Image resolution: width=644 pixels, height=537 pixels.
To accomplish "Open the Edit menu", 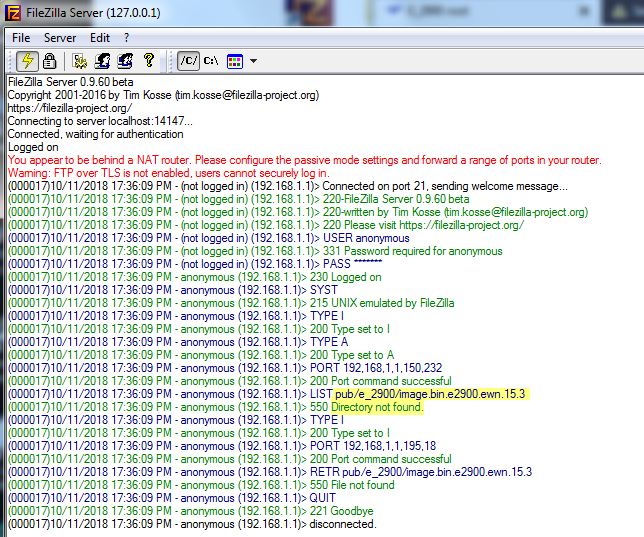I will [x=100, y=38].
